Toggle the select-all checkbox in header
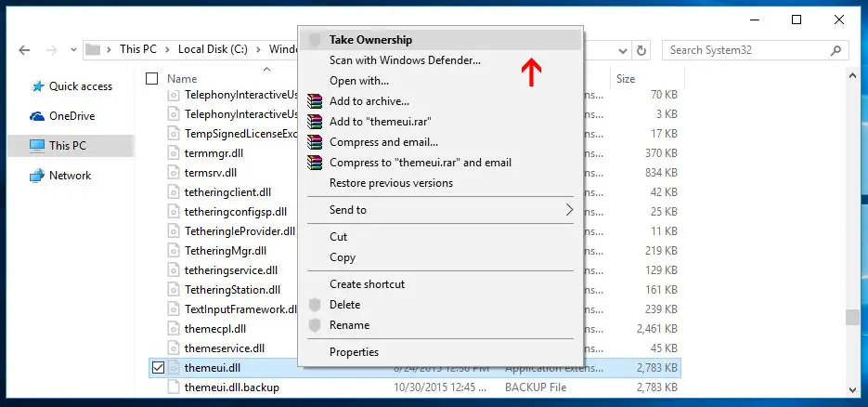 tap(151, 79)
